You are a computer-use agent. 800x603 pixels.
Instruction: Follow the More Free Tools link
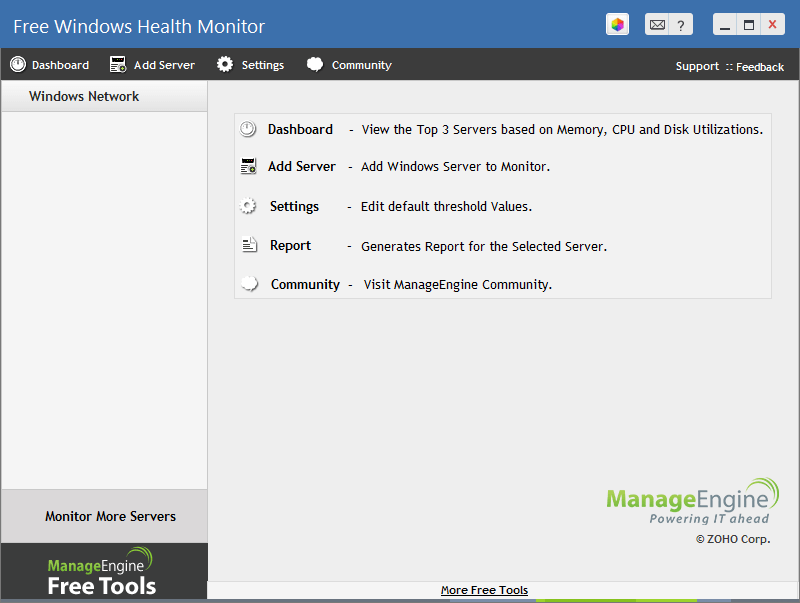click(484, 590)
